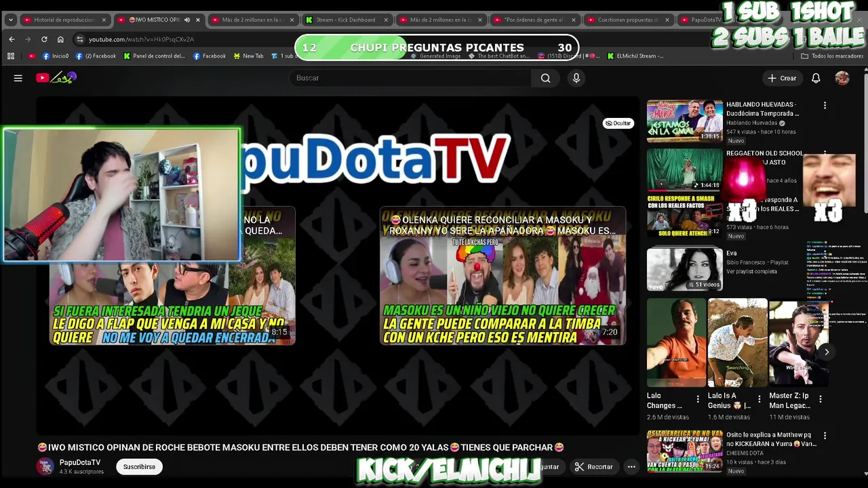
Task: Open the 'Todos los marcadores' folder
Action: tap(832, 56)
